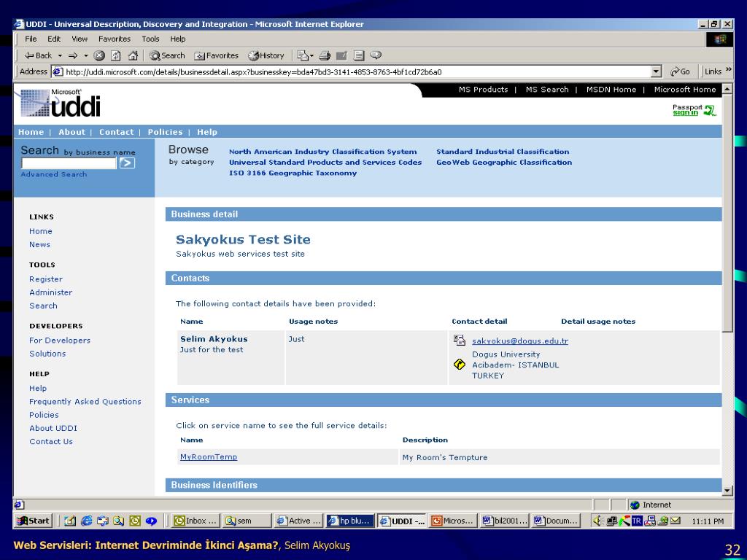The image size is (747, 560).
Task: Open the Tools menu
Action: pyautogui.click(x=150, y=39)
